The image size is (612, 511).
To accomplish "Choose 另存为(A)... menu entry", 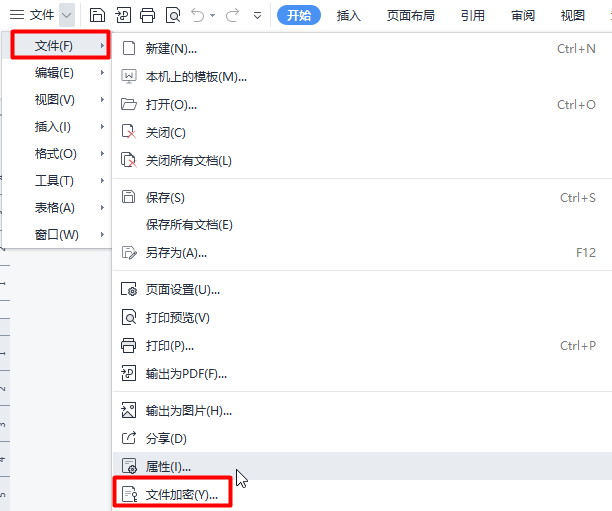I will tap(362, 253).
